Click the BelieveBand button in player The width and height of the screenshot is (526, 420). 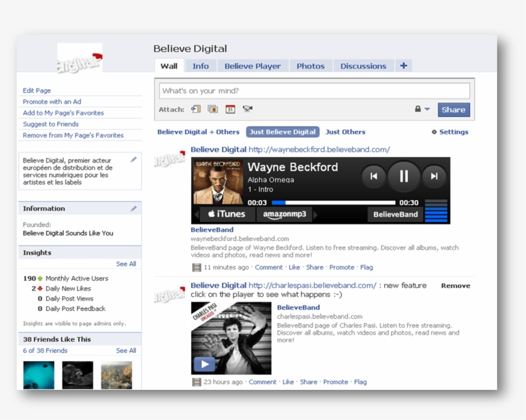(x=395, y=214)
